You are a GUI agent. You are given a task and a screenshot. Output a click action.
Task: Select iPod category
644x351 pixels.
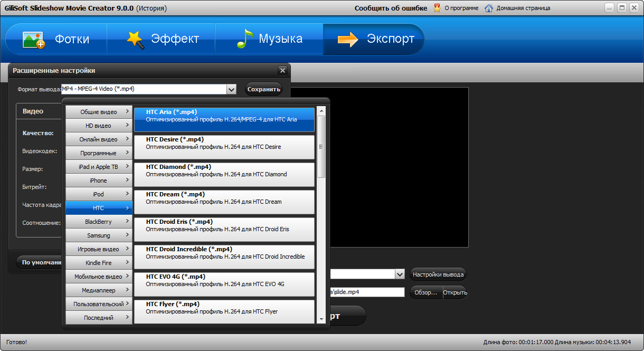[x=99, y=194]
